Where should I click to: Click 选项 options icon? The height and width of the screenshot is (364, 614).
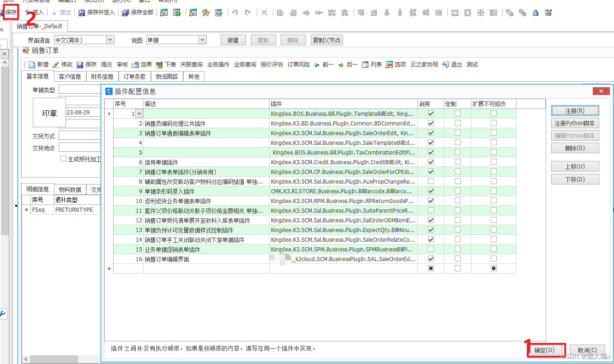(x=389, y=65)
